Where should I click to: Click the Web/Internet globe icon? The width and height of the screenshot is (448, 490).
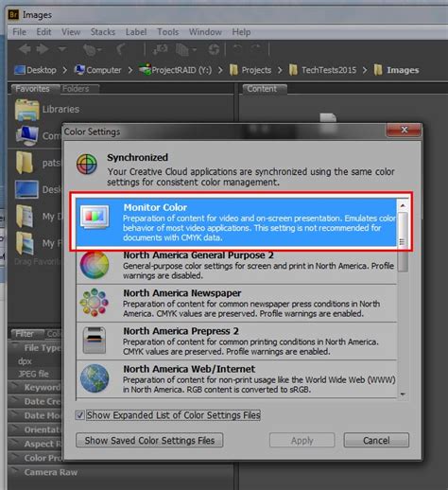pyautogui.click(x=95, y=378)
